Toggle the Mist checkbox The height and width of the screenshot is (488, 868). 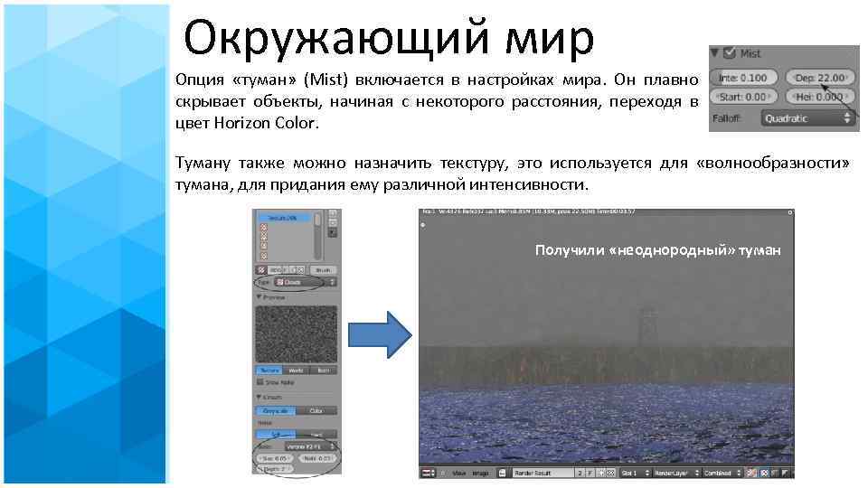click(x=730, y=53)
